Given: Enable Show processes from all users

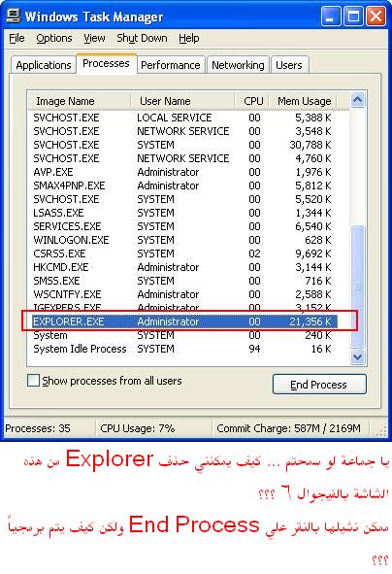Looking at the screenshot, I should tap(33, 381).
